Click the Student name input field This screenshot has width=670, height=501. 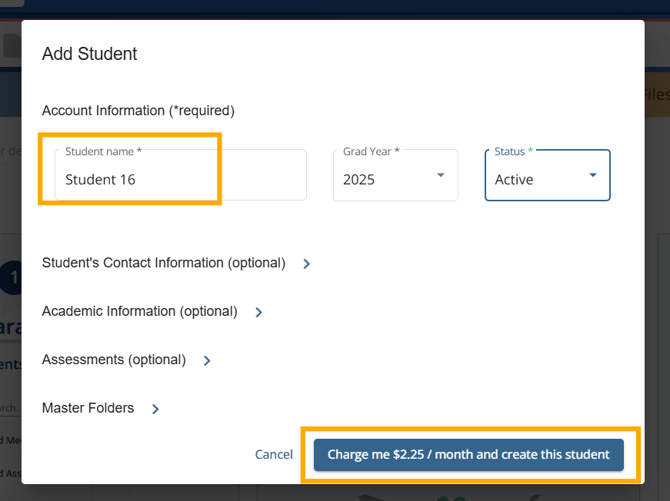pyautogui.click(x=180, y=175)
